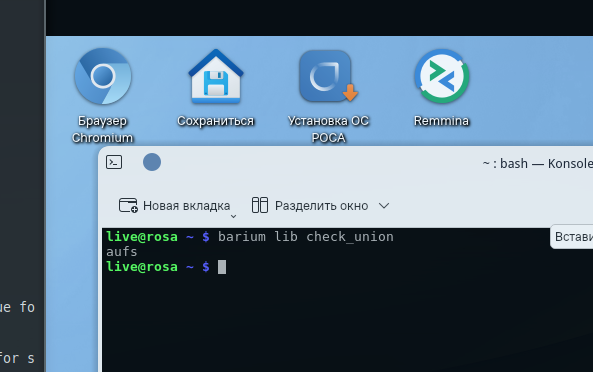Click the partially visible Встави toolbar button
The width and height of the screenshot is (593, 372).
572,237
